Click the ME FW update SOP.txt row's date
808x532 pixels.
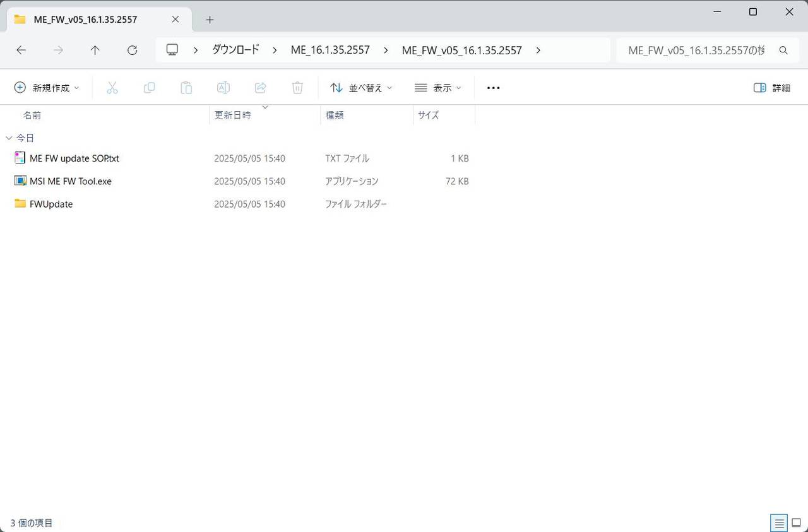point(249,158)
